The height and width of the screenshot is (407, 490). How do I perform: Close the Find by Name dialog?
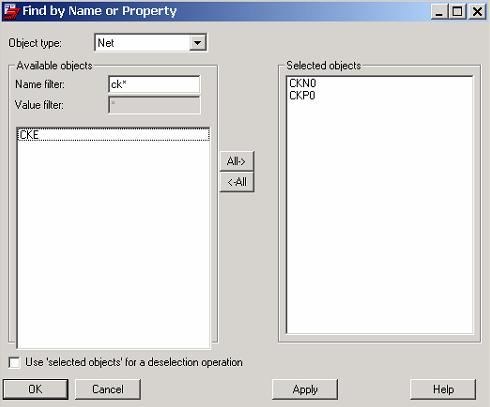click(477, 12)
